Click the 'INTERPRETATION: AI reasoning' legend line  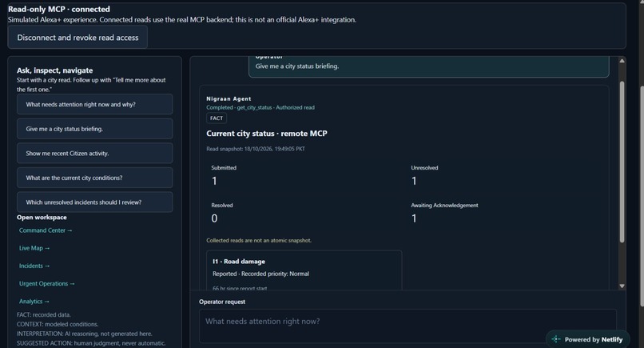(84, 334)
